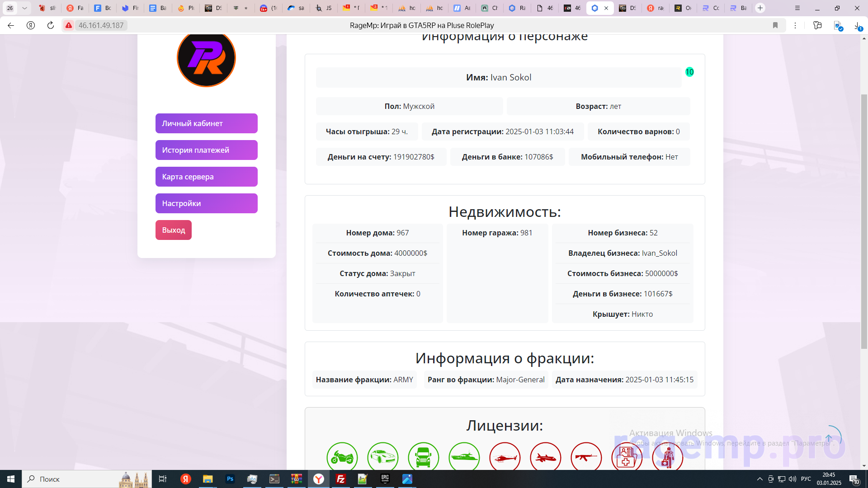Switch to the Fi tab
The width and height of the screenshot is (868, 488).
click(131, 8)
